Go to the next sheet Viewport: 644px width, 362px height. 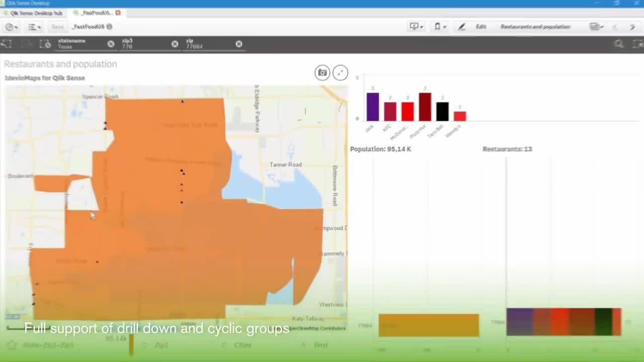tap(632, 27)
